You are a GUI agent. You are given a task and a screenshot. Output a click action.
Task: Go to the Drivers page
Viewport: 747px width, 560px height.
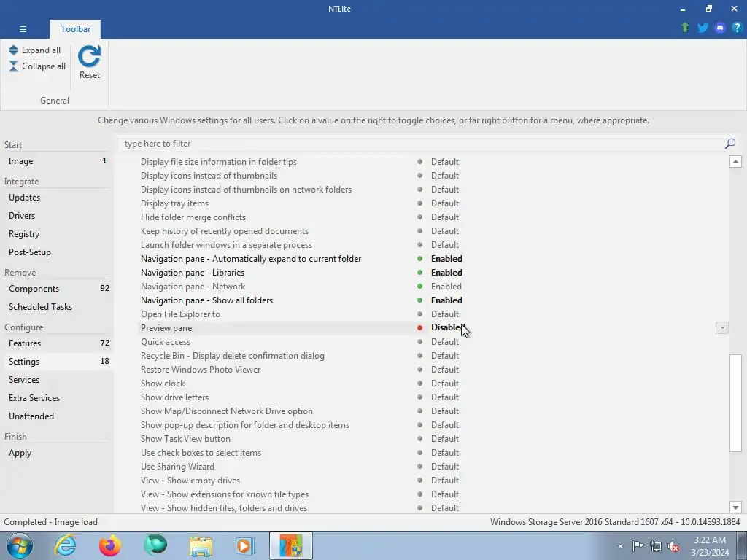[57, 216]
